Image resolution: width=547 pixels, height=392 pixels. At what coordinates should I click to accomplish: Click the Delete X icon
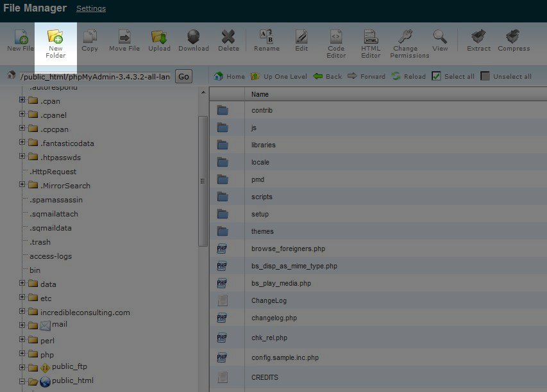[x=228, y=37]
